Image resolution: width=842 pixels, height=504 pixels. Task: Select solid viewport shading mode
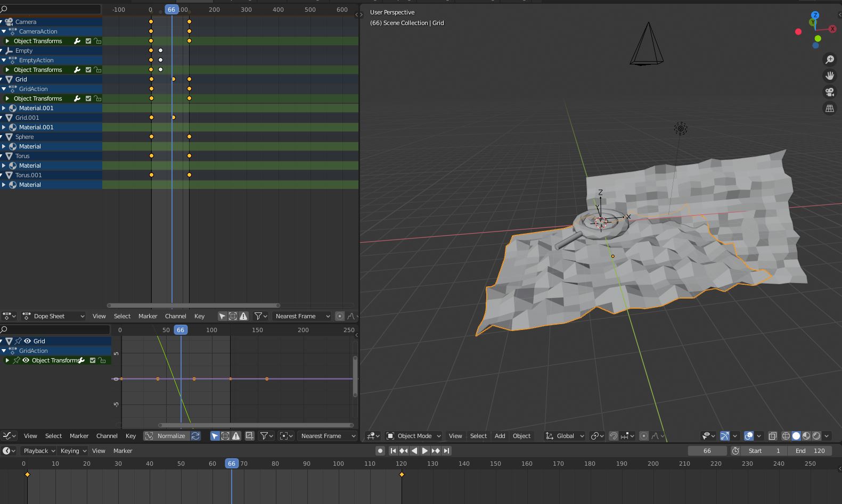pos(796,436)
